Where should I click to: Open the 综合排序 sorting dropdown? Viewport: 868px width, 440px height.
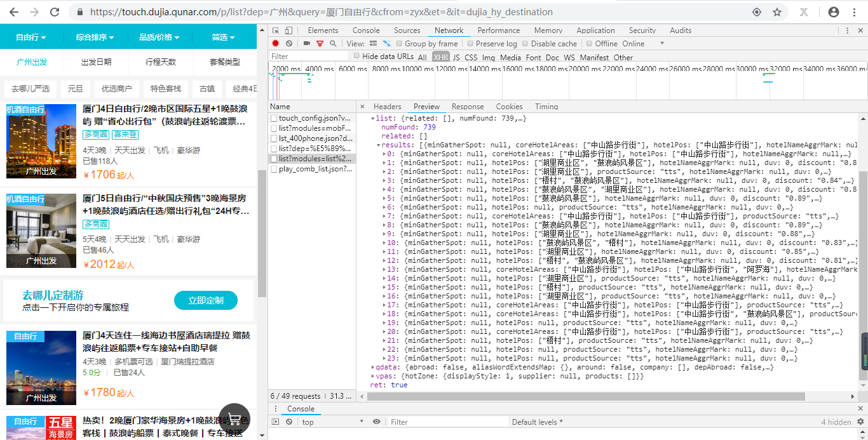tap(95, 37)
